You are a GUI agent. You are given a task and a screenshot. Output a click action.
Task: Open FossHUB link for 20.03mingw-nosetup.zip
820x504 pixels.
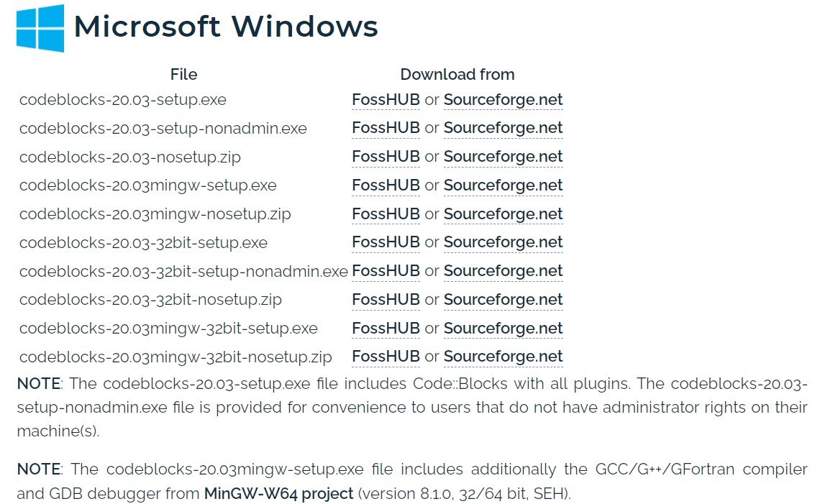tap(386, 214)
